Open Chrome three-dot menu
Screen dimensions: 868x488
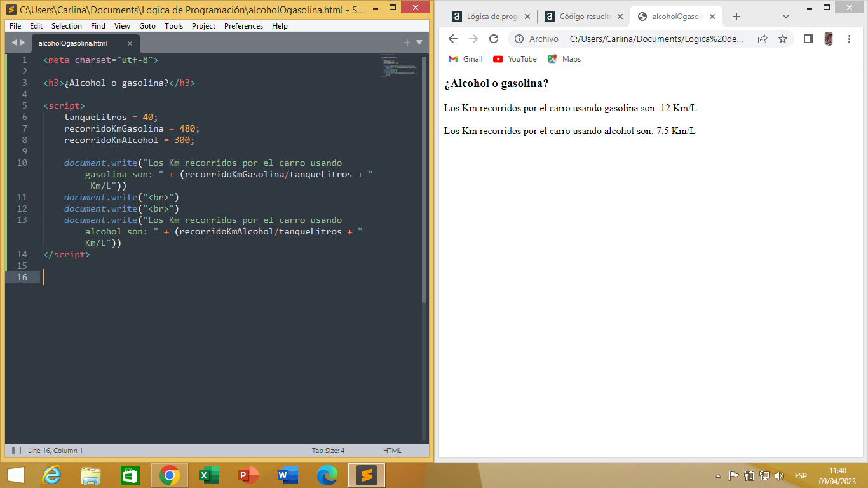850,39
